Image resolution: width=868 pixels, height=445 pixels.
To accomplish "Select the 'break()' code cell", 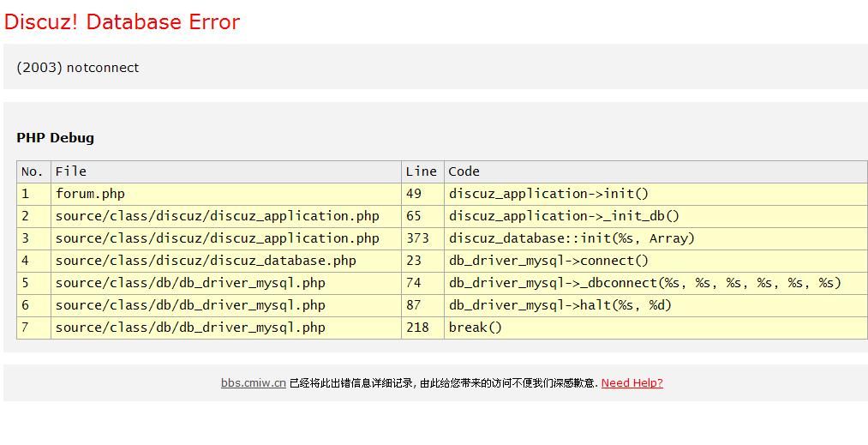I will click(x=656, y=328).
